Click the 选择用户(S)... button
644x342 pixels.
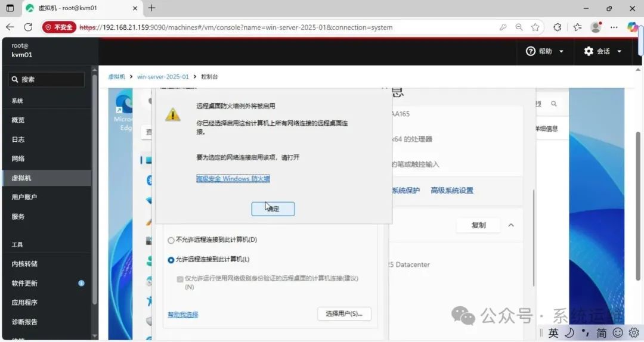(344, 313)
